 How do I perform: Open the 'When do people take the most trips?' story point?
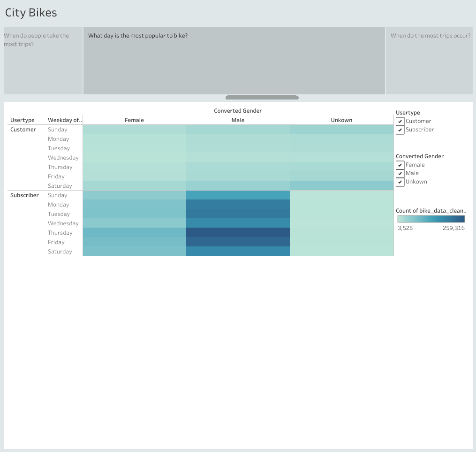pos(43,61)
